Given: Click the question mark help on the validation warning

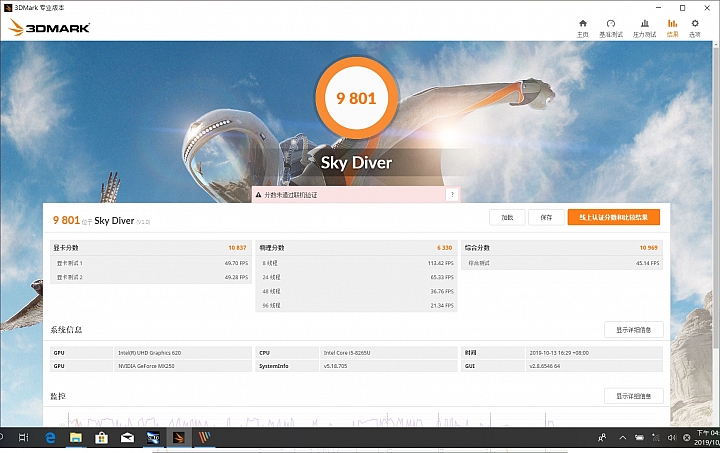Looking at the screenshot, I should (x=452, y=195).
